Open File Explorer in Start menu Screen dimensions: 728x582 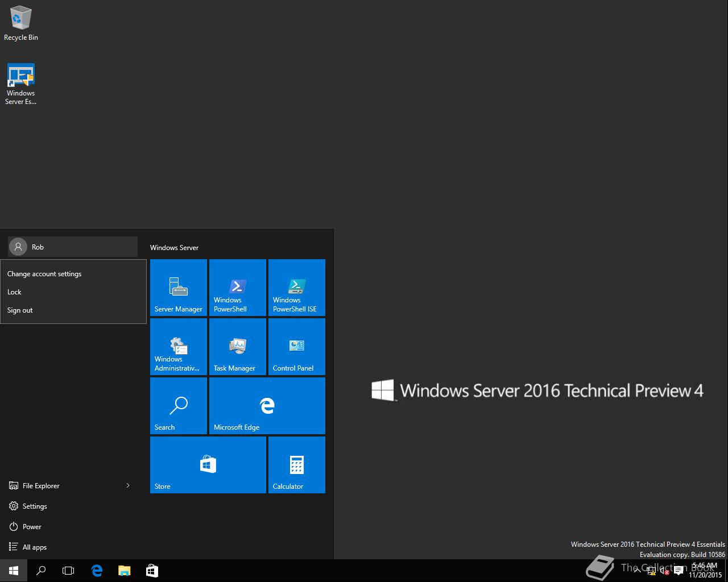click(x=63, y=485)
